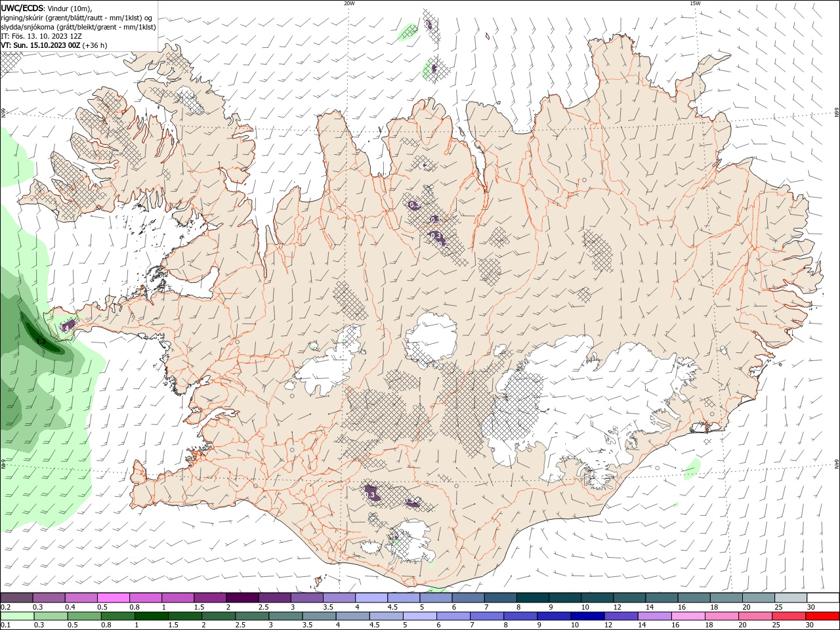Click the 20W longitude label

coord(349,3)
